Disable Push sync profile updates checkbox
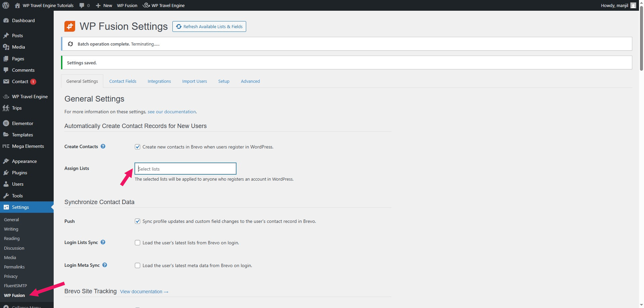Viewport: 644px width, 308px height. pyautogui.click(x=138, y=221)
